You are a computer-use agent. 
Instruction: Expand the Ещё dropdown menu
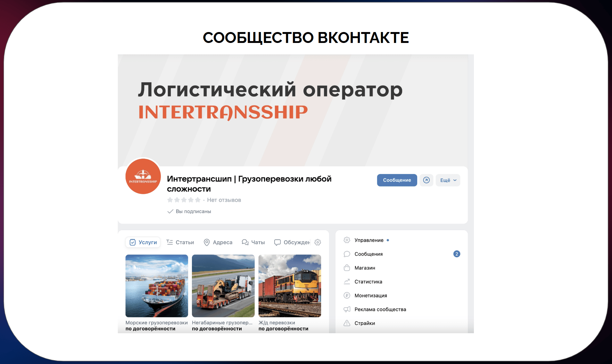[x=448, y=180]
